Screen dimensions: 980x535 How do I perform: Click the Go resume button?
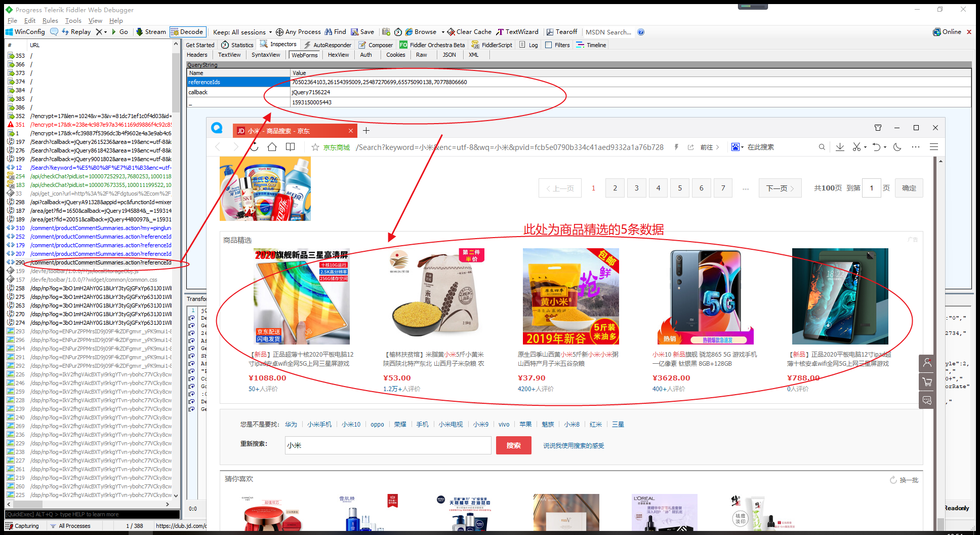(120, 32)
